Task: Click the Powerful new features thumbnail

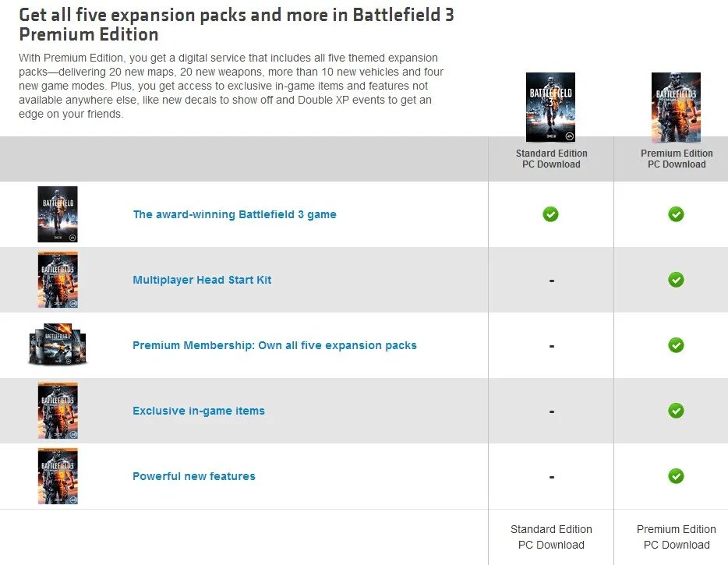Action: [58, 476]
